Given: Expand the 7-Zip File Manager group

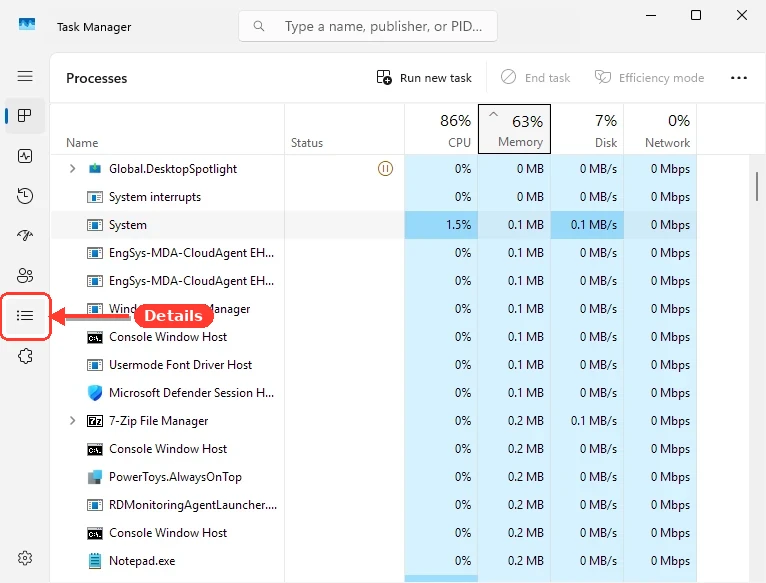Looking at the screenshot, I should 72,421.
